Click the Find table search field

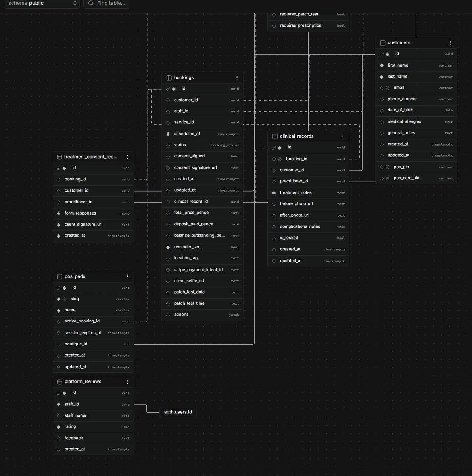107,3
